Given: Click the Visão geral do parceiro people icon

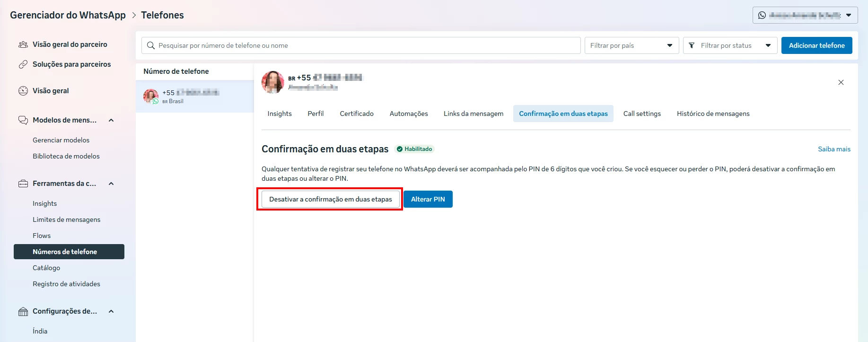Looking at the screenshot, I should [x=23, y=44].
